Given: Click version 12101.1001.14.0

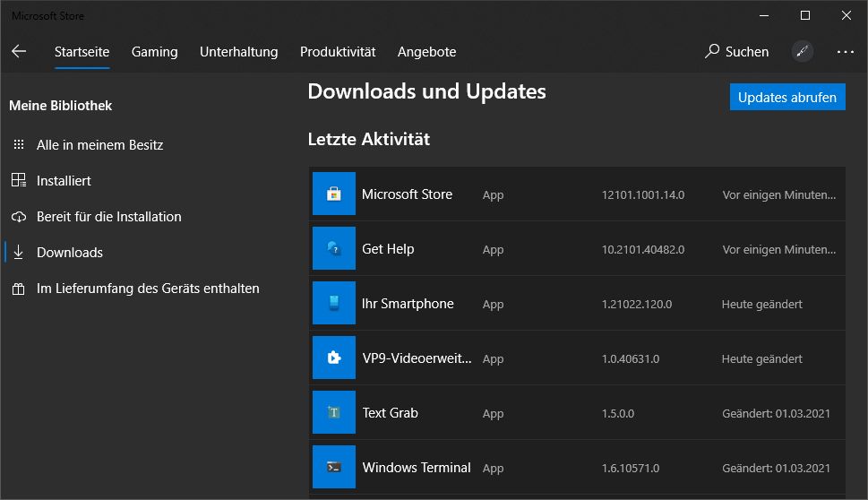Looking at the screenshot, I should tap(643, 195).
